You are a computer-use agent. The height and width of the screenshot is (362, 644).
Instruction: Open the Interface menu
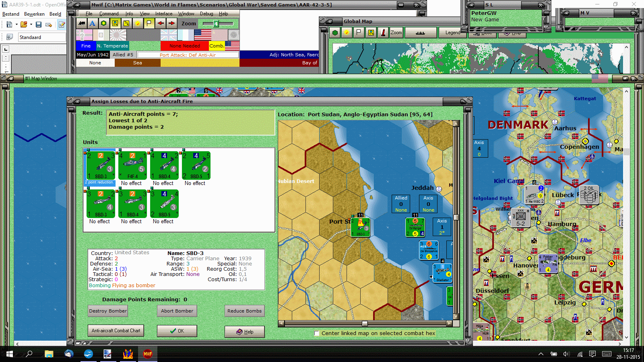click(164, 14)
